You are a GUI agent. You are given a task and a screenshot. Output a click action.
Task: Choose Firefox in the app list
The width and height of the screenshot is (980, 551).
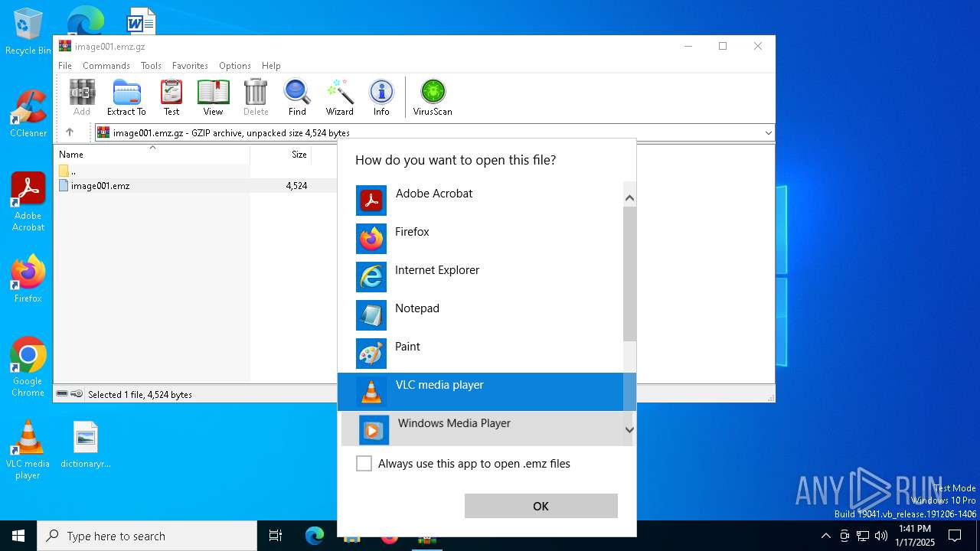click(481, 239)
